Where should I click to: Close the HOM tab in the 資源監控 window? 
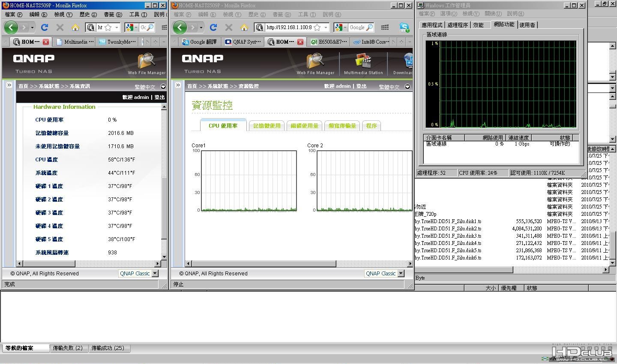tap(300, 42)
